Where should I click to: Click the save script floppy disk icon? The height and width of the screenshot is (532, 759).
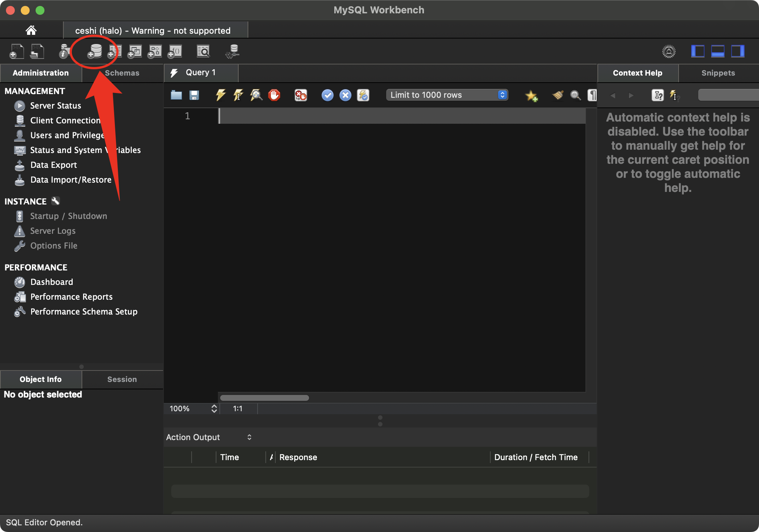coord(194,95)
